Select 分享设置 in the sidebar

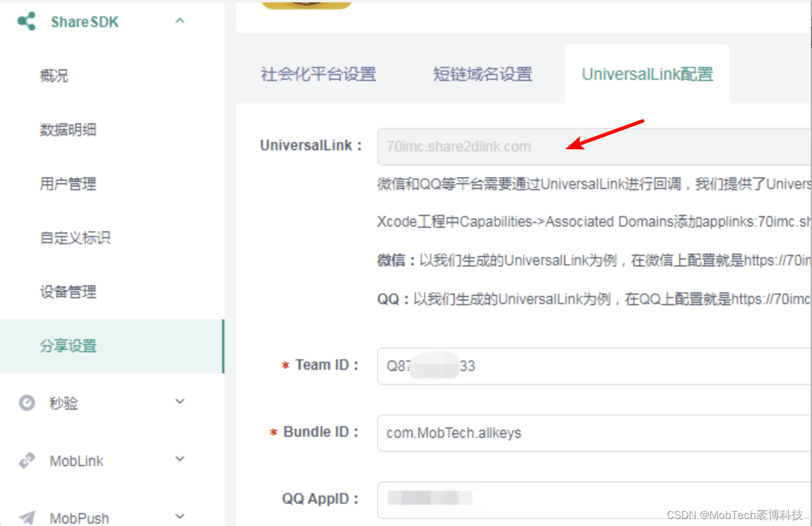pos(112,346)
